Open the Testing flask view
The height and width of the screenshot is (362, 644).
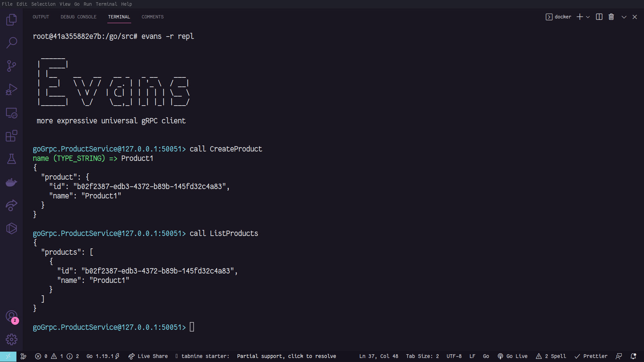coord(11,159)
